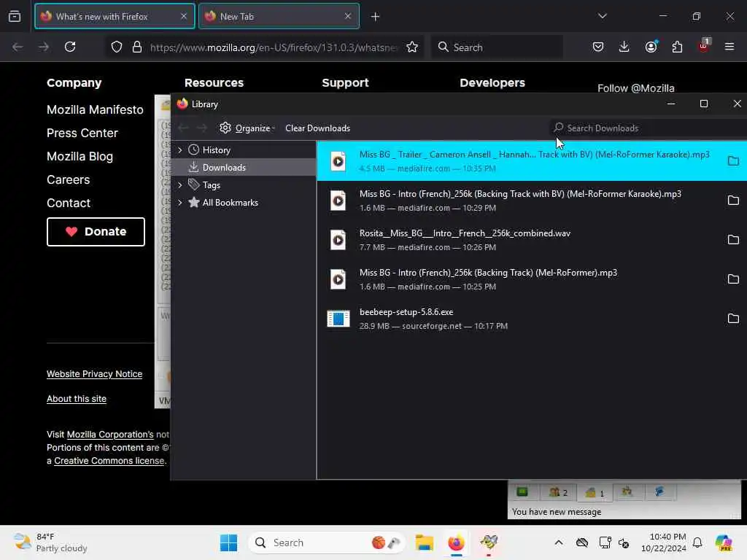Open Mozilla Corporation's link

(x=110, y=435)
